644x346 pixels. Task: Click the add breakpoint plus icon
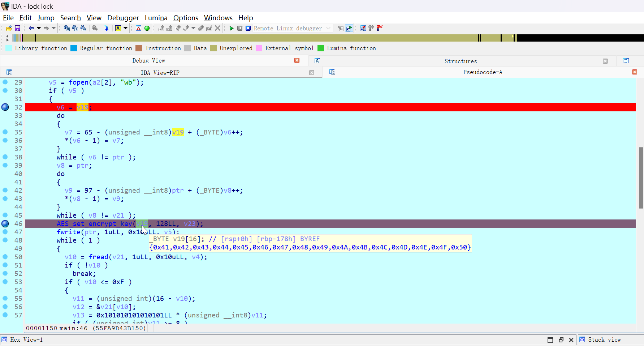tap(371, 28)
